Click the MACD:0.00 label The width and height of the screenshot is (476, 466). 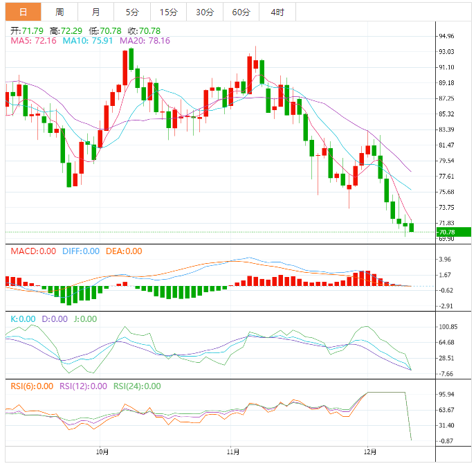click(x=33, y=251)
